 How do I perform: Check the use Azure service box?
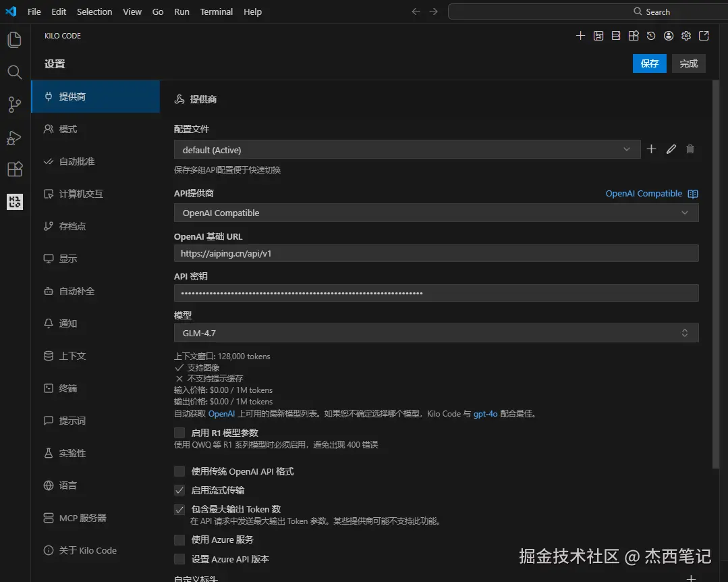pyautogui.click(x=179, y=539)
